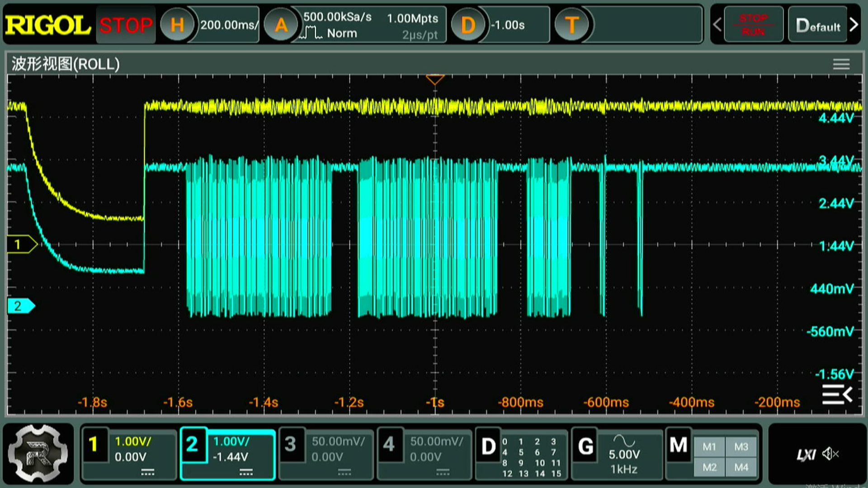Select math channel M4

pyautogui.click(x=741, y=467)
